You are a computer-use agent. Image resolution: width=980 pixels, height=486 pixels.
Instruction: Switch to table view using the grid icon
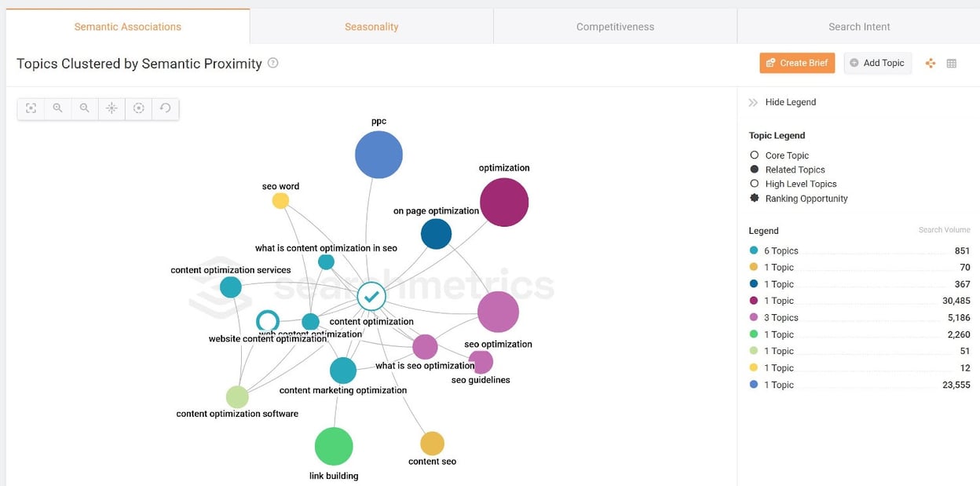[x=953, y=63]
